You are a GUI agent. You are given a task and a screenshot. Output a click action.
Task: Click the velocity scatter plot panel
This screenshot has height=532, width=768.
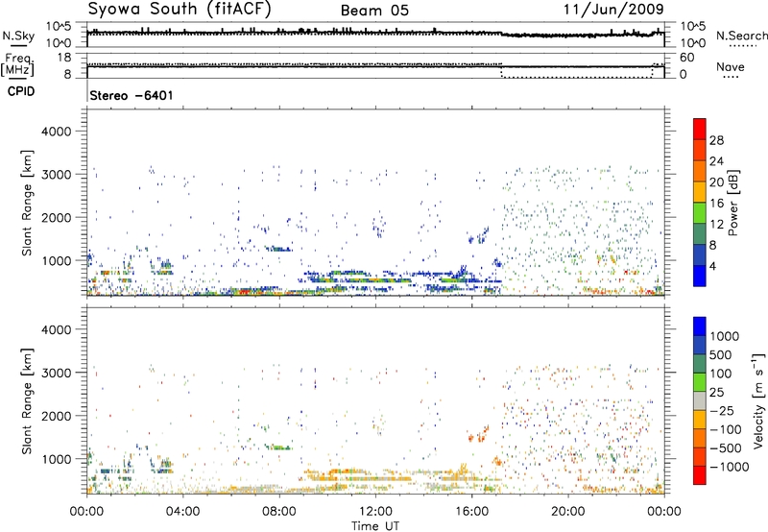coord(375,400)
